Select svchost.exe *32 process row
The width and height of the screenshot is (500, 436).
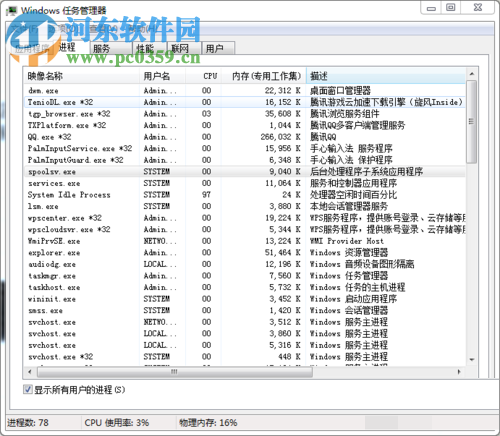click(x=245, y=357)
